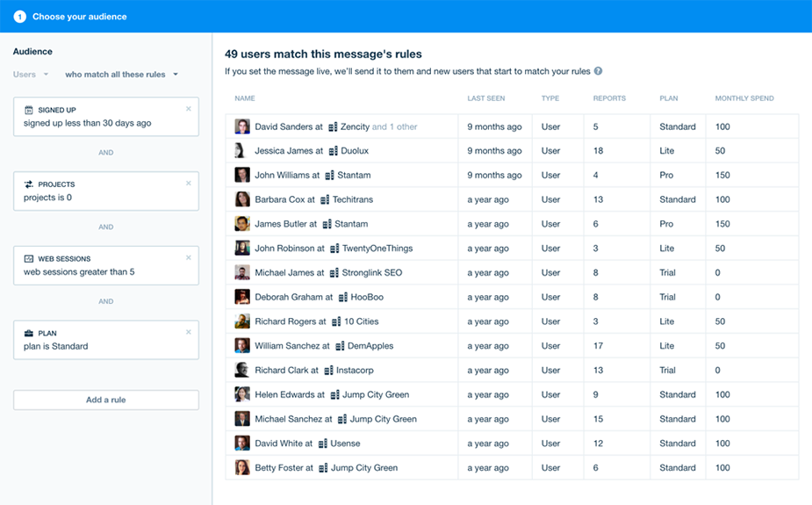This screenshot has height=505, width=812.
Task: Click James Butler's monthly spend 150
Action: (x=722, y=224)
